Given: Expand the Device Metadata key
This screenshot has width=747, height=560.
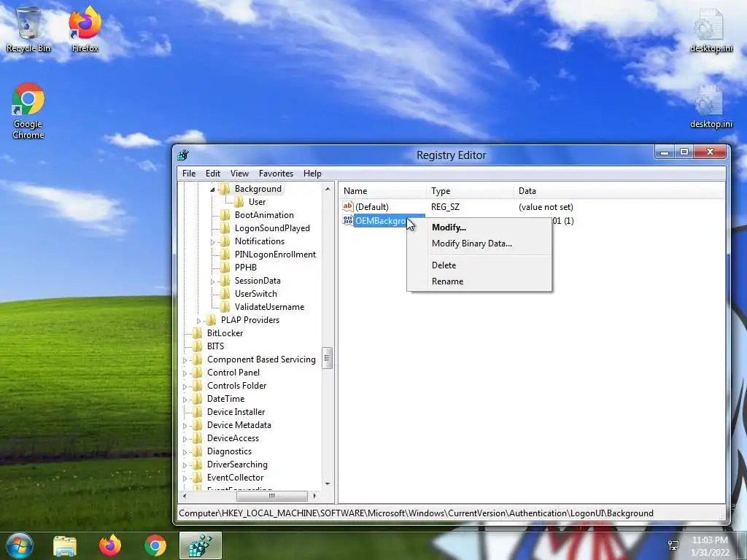Looking at the screenshot, I should coord(185,426).
